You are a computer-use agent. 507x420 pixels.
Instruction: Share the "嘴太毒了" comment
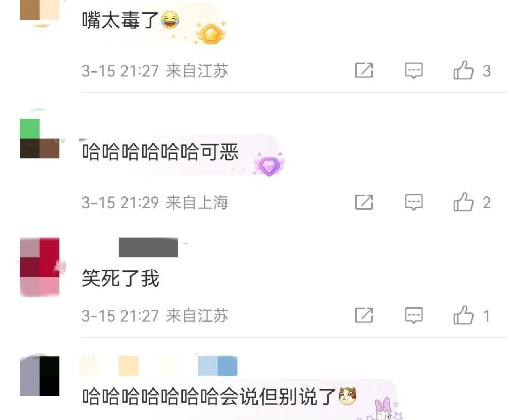tap(364, 71)
